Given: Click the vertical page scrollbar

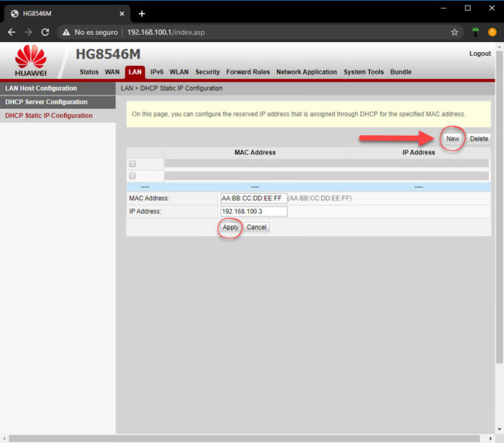Looking at the screenshot, I should (x=499, y=206).
